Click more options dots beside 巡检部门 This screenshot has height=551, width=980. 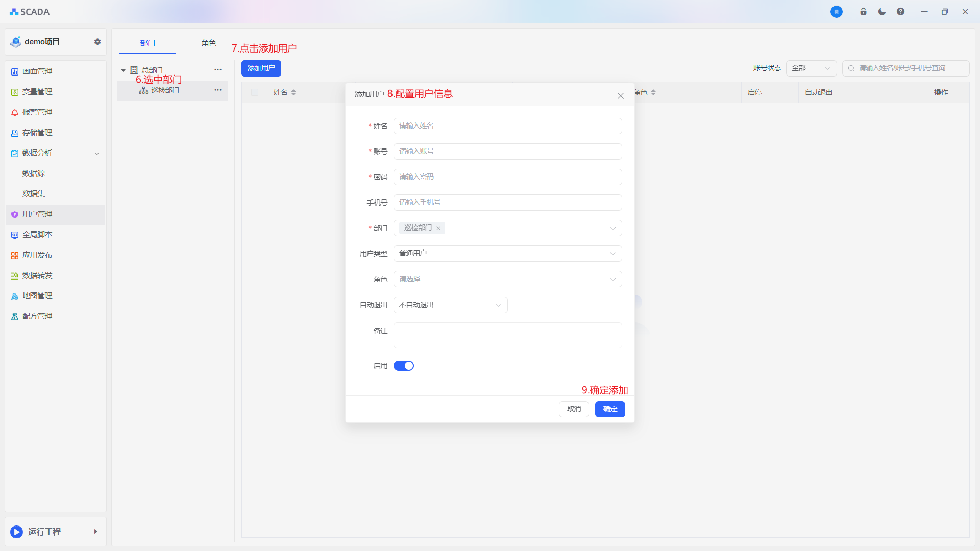pyautogui.click(x=218, y=90)
